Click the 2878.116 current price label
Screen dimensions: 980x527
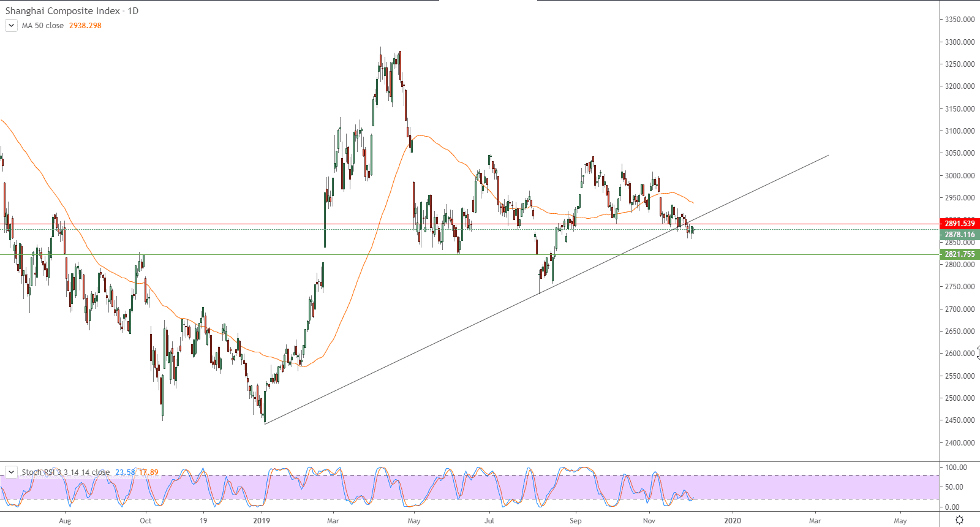959,235
